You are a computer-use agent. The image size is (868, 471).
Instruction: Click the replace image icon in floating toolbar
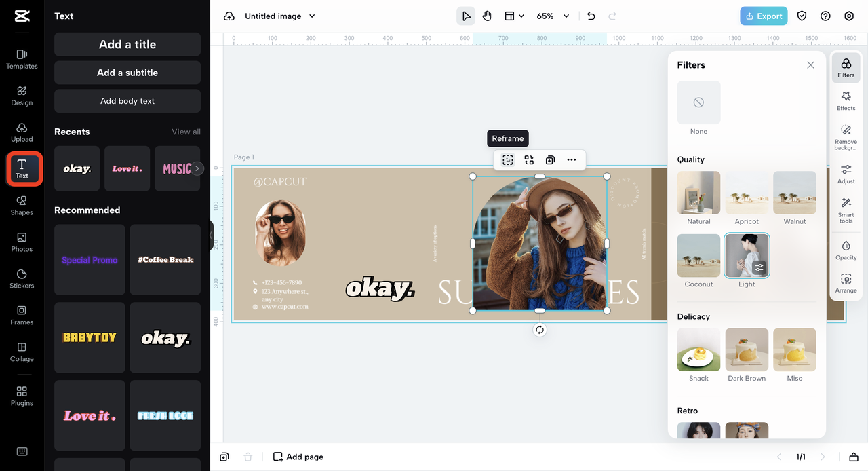(x=529, y=160)
